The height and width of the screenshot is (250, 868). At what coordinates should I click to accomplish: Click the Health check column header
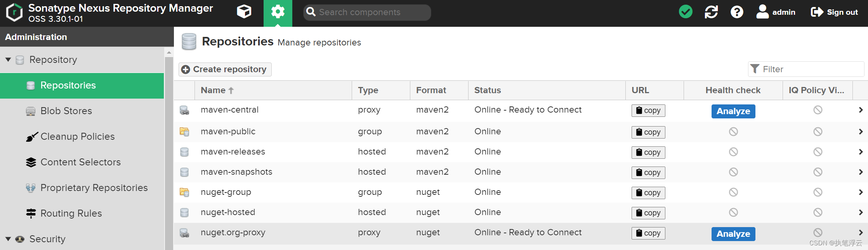pyautogui.click(x=733, y=90)
